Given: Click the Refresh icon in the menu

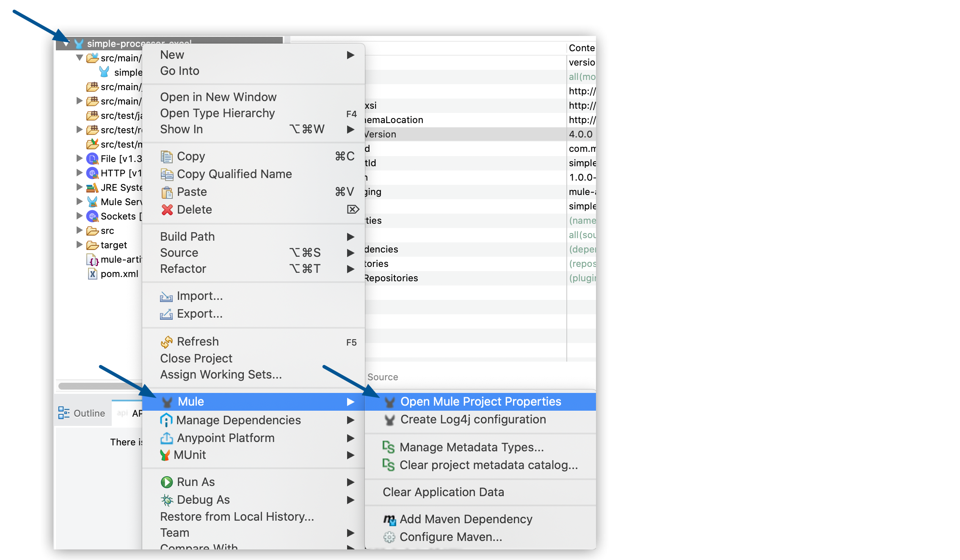Looking at the screenshot, I should click(167, 341).
